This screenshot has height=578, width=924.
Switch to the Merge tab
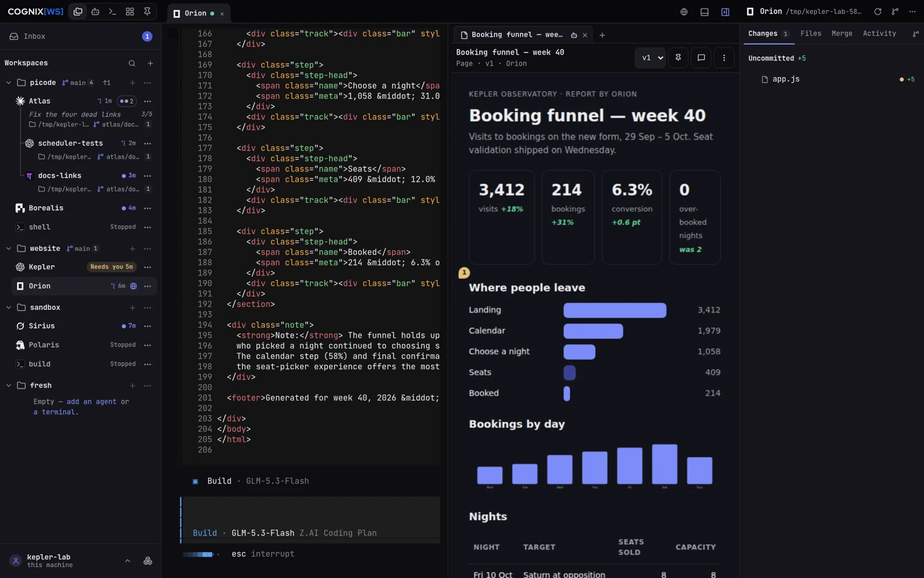(842, 34)
